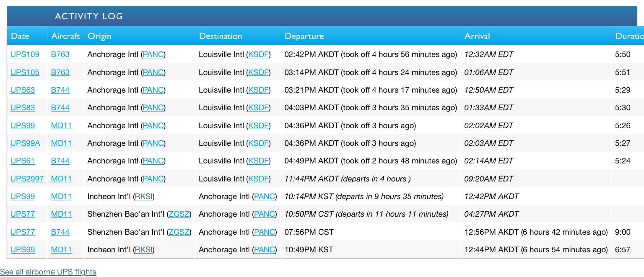Screen dimensions: 644x277
Task: Select arrival time '12:32AM EDT'
Action: click(489, 54)
